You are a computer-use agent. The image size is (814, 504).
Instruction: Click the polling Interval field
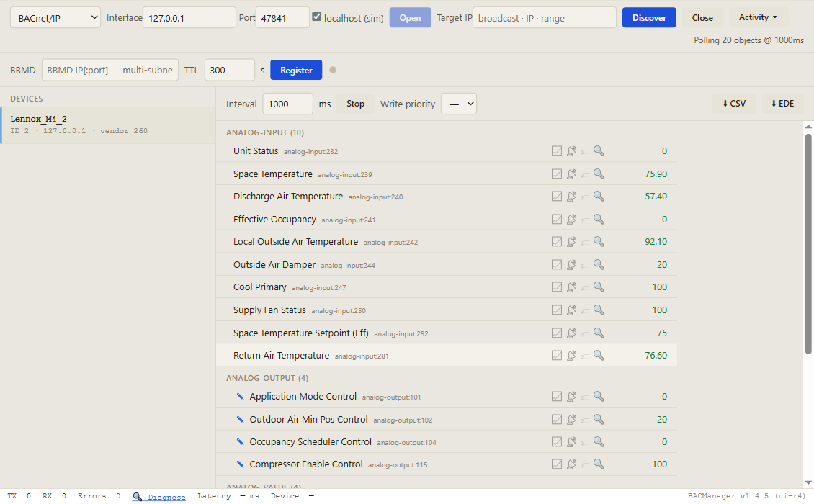pos(287,104)
